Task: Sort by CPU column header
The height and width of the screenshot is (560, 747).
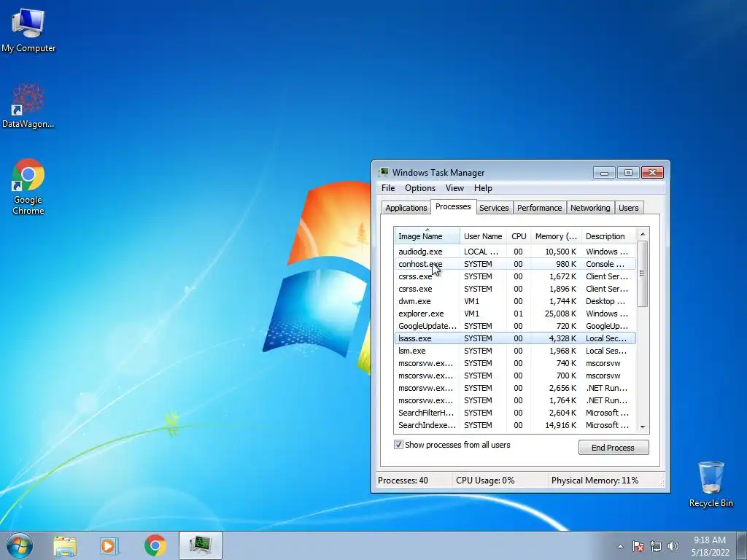Action: (x=519, y=236)
